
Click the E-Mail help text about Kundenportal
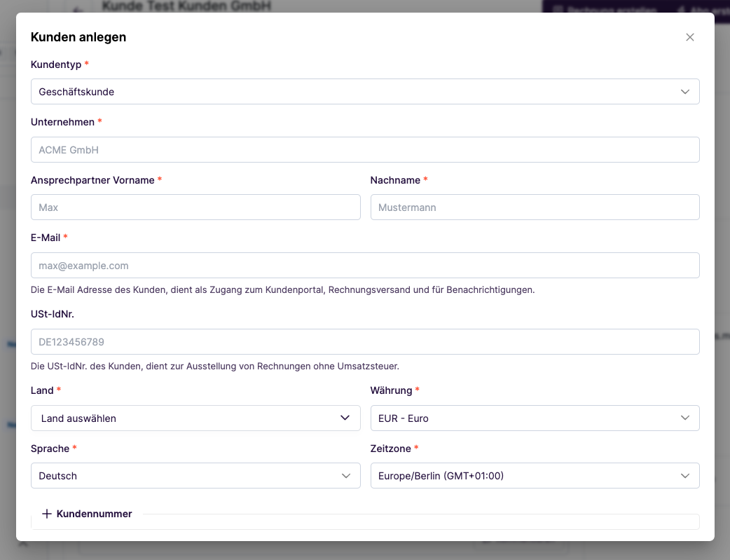pyautogui.click(x=282, y=289)
